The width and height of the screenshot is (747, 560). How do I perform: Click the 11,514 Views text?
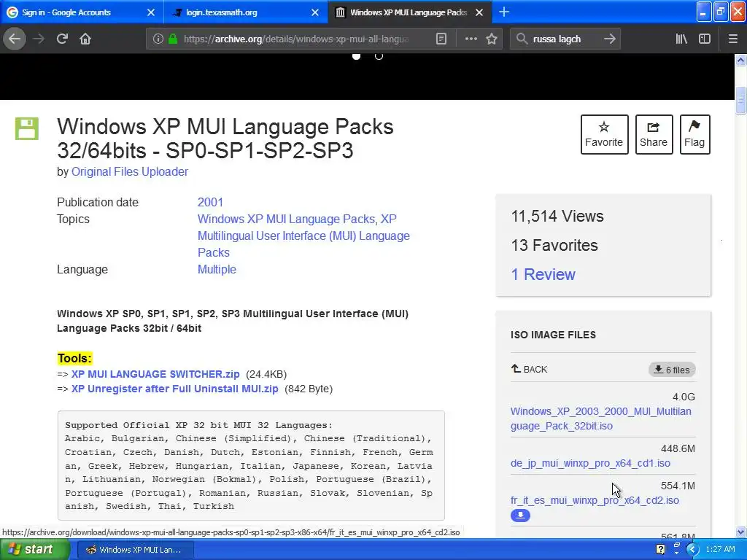(557, 216)
